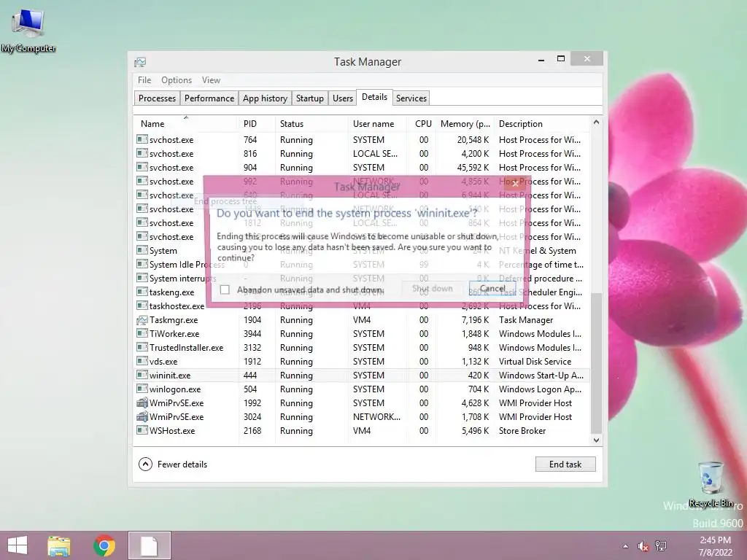Open the Recycle Bin desktop icon
The height and width of the screenshot is (560, 747).
[711, 483]
